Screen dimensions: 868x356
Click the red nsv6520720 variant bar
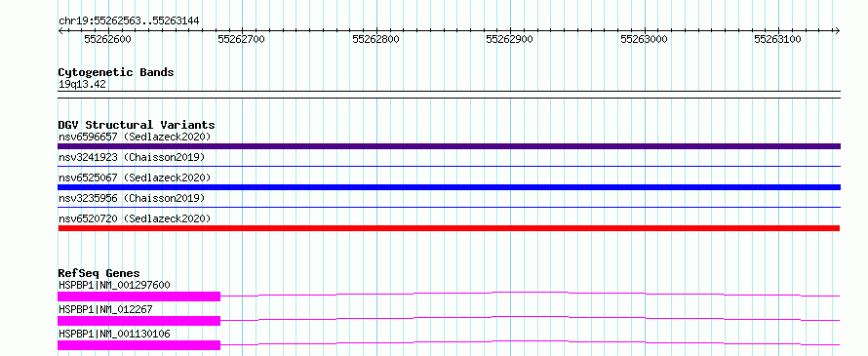[x=449, y=228]
